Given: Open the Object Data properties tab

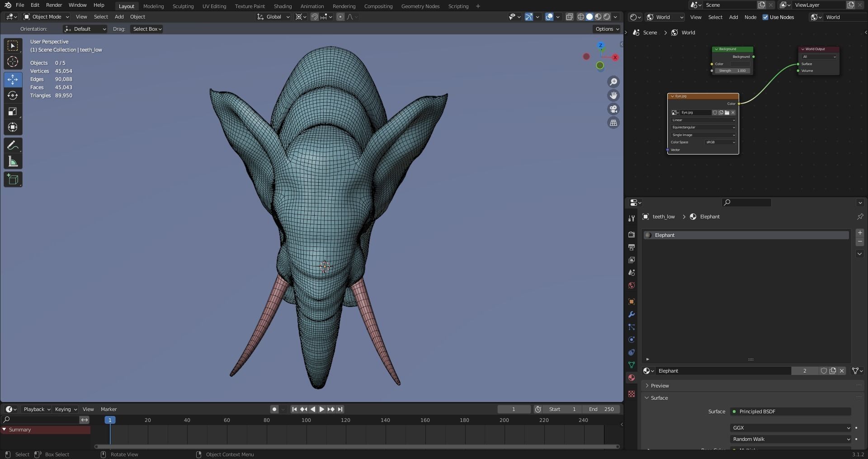Looking at the screenshot, I should tap(632, 365).
